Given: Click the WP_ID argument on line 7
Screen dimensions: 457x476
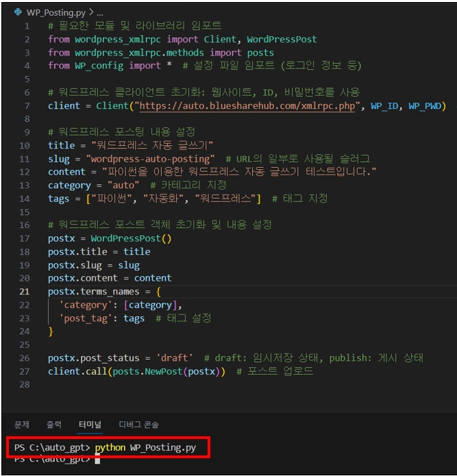Looking at the screenshot, I should coord(384,106).
